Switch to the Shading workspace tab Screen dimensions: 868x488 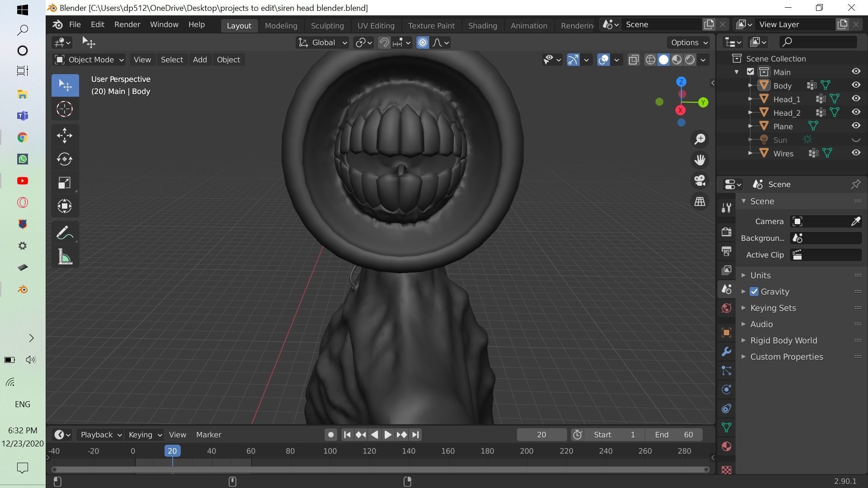coord(482,26)
